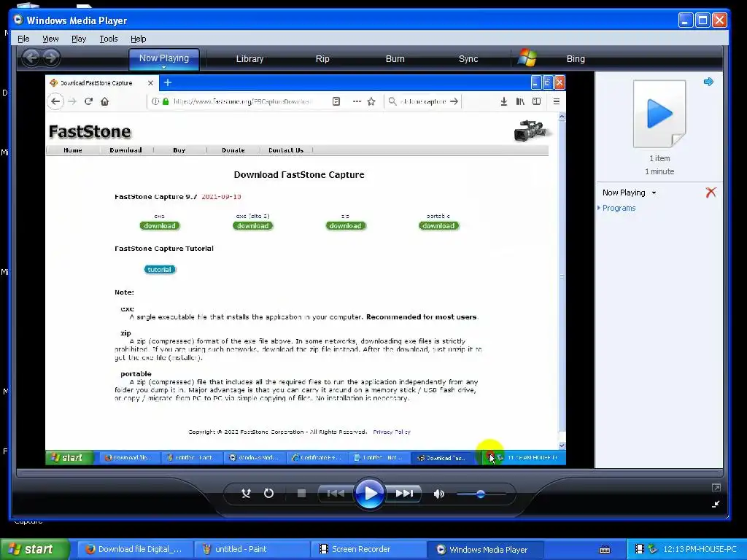Click the new tab plus icon in video

(167, 83)
